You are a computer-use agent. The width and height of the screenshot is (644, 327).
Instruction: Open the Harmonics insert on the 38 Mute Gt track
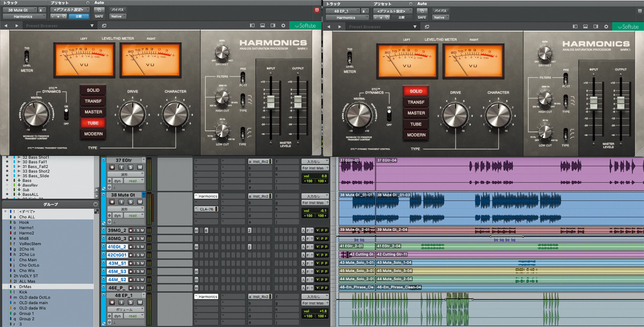(207, 196)
